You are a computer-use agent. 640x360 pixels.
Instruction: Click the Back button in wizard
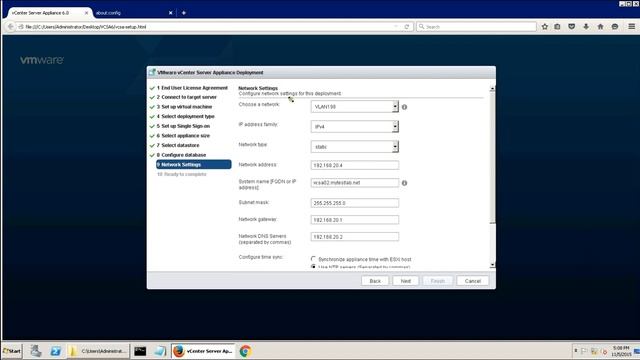[375, 281]
